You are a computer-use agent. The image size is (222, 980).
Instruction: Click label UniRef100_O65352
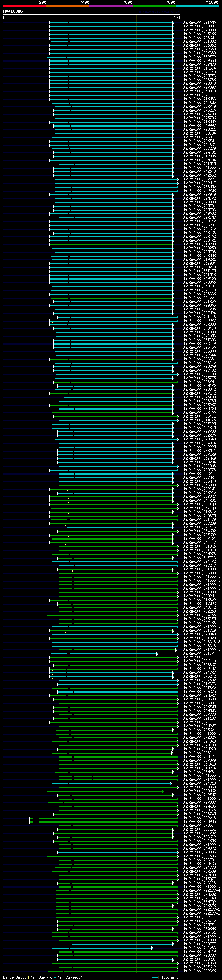tap(199, 45)
